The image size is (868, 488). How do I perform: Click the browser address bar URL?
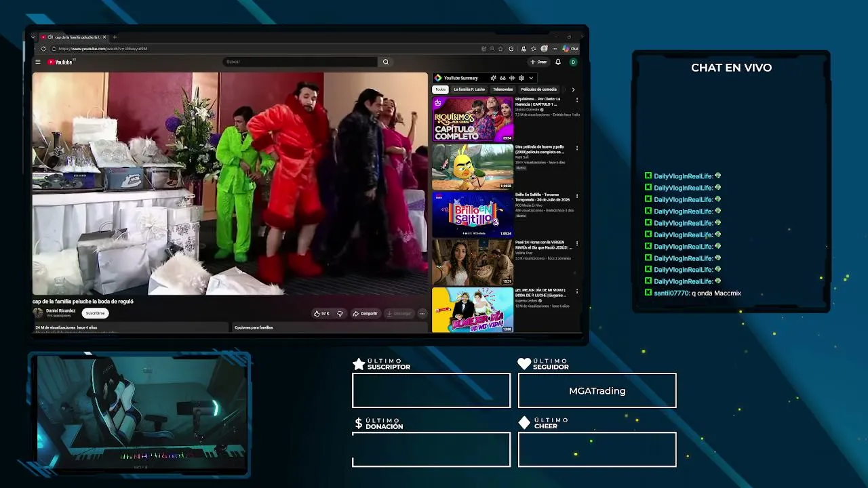(x=103, y=49)
